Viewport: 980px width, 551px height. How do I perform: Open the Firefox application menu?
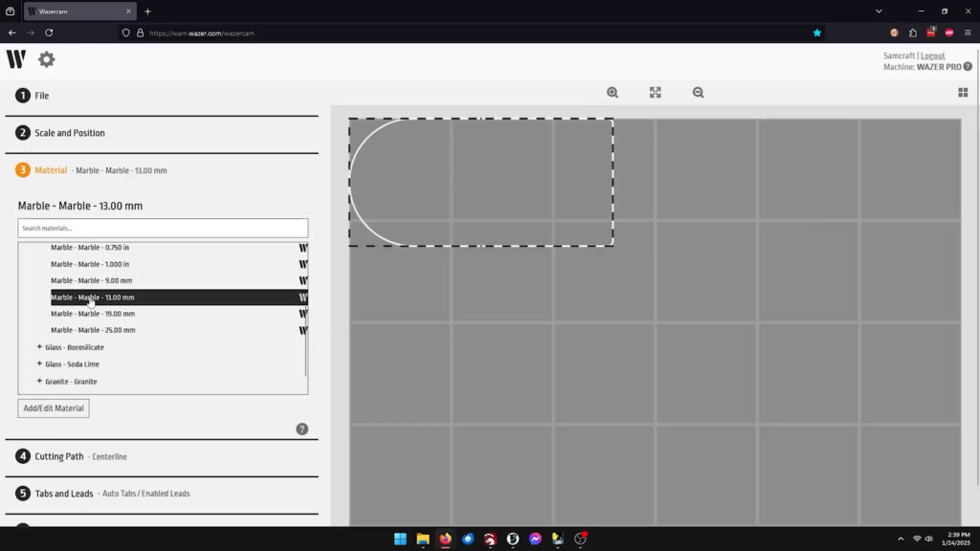(968, 33)
